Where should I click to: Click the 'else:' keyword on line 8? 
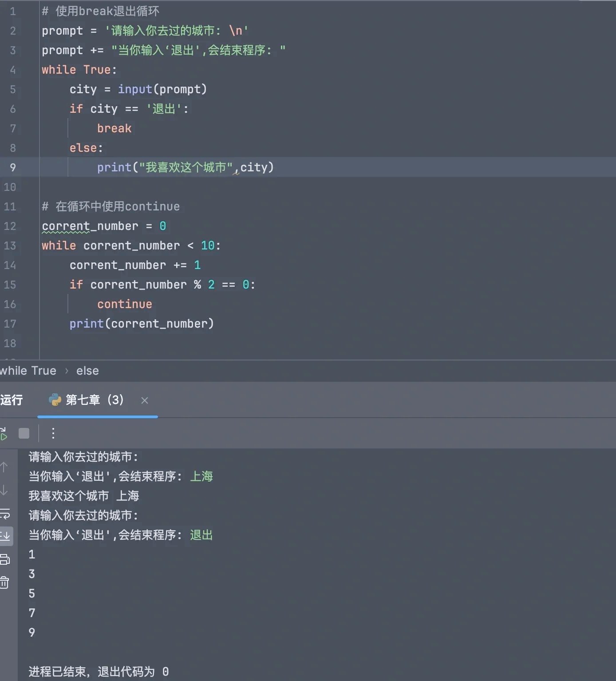click(x=86, y=148)
